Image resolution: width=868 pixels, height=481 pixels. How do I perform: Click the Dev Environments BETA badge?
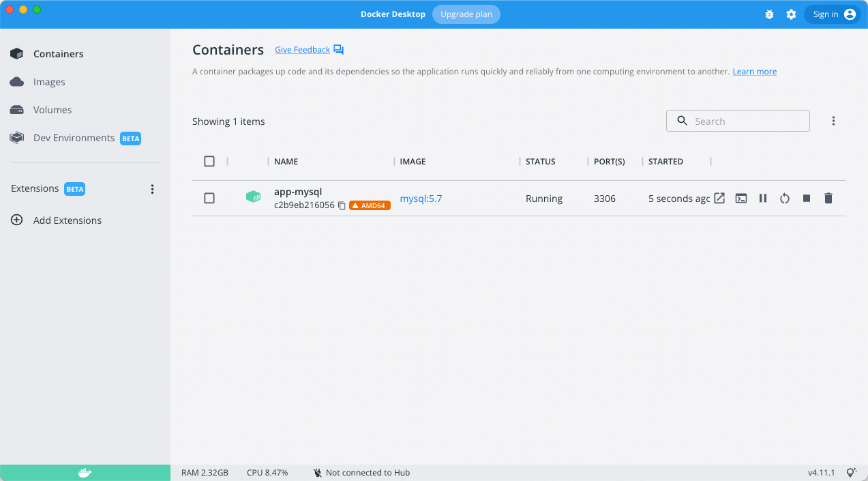[130, 139]
